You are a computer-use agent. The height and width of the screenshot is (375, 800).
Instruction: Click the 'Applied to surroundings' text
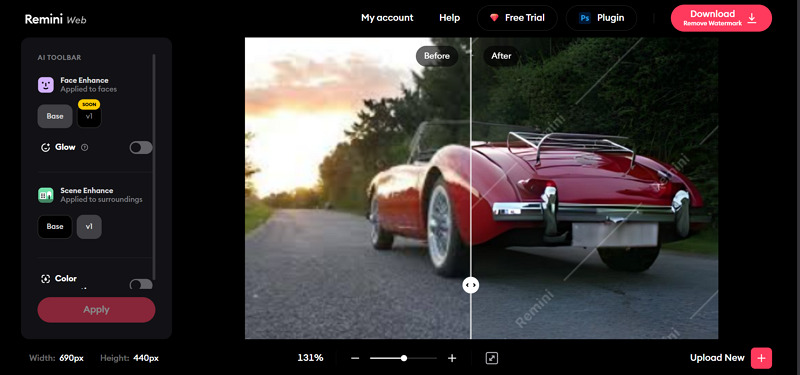(x=102, y=199)
